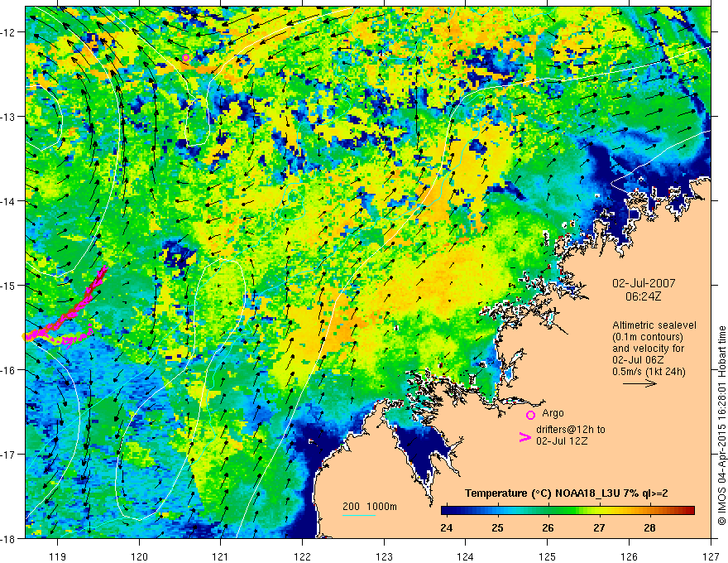Click the velocity scale reference arrow
728x563 pixels.
pos(639,383)
